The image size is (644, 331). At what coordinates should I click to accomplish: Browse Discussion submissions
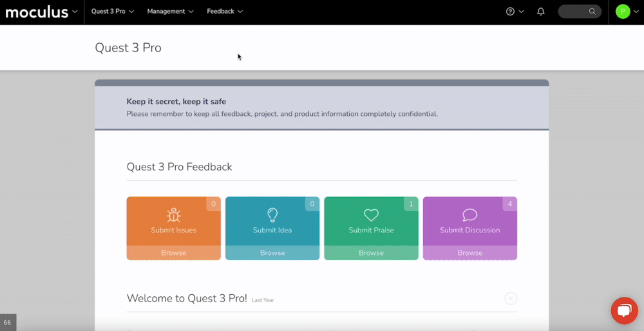point(469,253)
